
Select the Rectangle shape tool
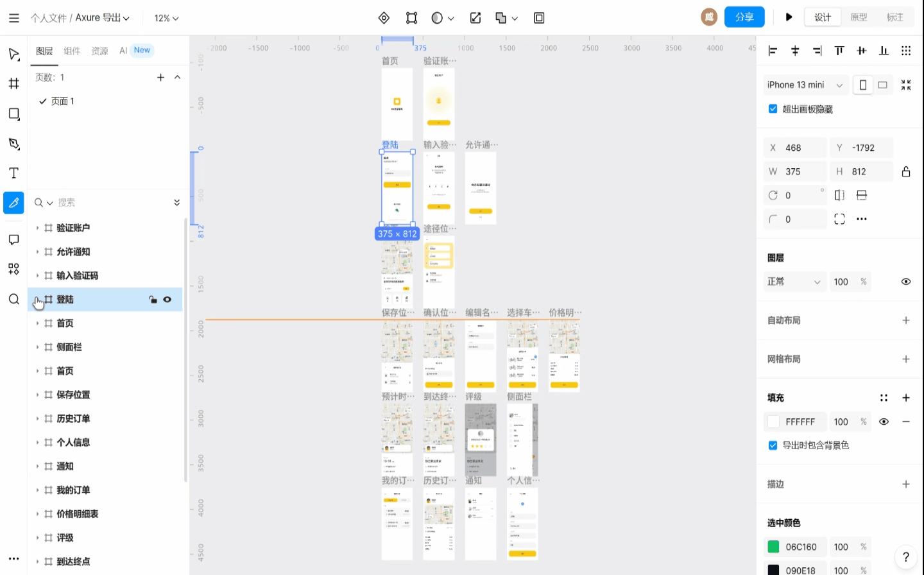(13, 114)
